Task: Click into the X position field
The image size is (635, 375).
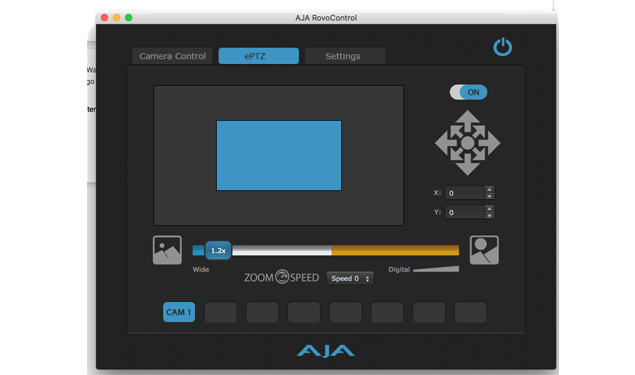Action: point(465,193)
